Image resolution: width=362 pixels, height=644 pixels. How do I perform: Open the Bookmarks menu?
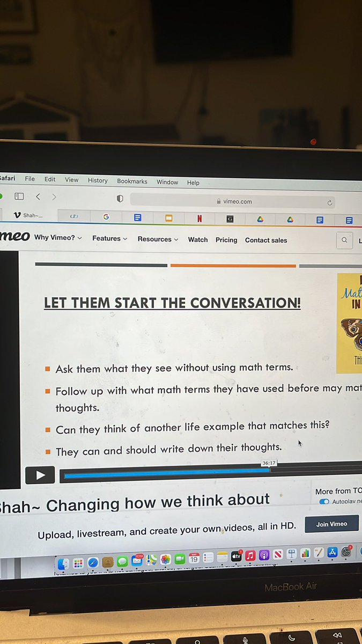point(132,181)
